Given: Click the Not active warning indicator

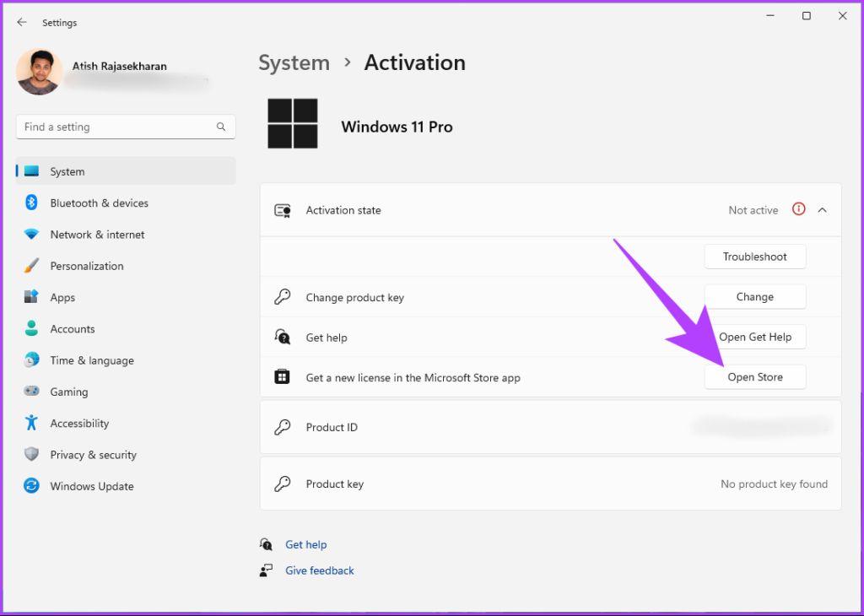Looking at the screenshot, I should tap(799, 209).
